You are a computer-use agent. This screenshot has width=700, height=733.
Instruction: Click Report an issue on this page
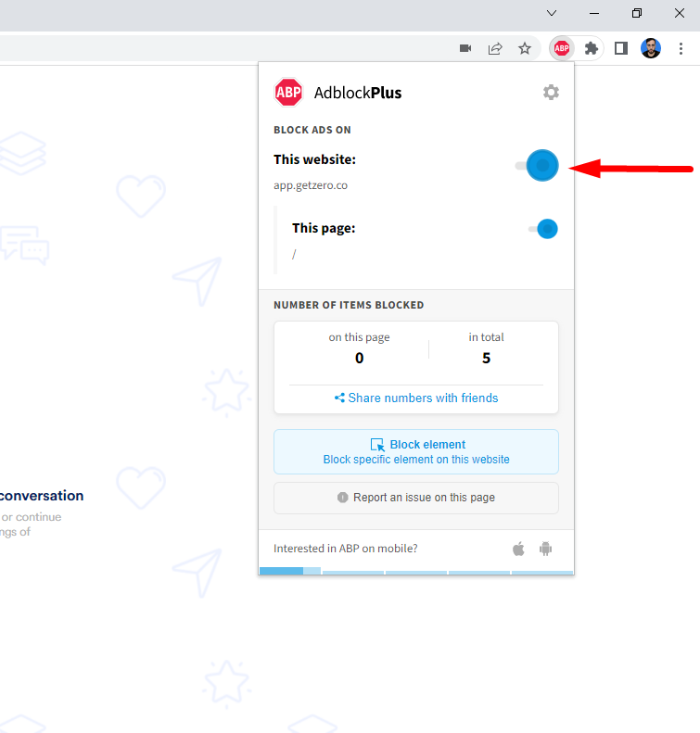[416, 498]
